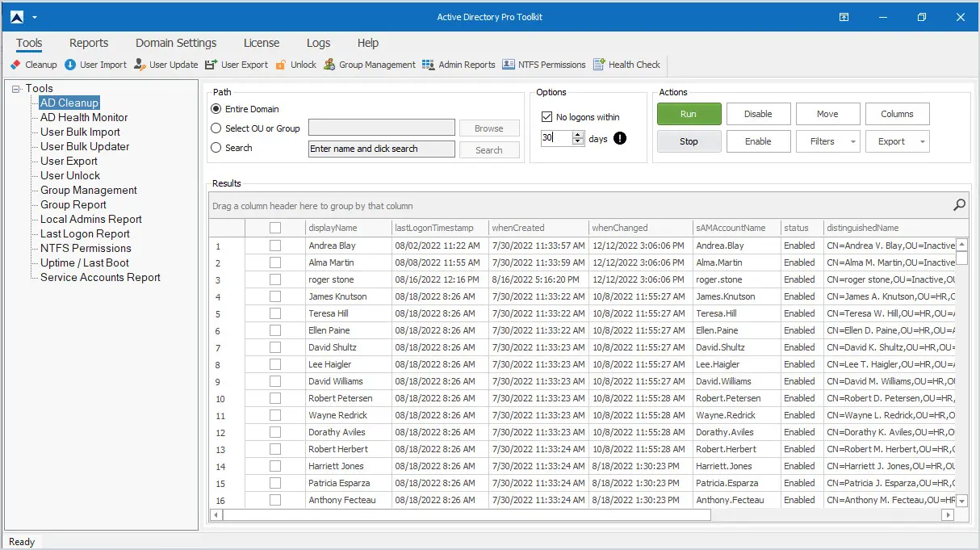Click the days number input field
980x550 pixels.
click(556, 138)
